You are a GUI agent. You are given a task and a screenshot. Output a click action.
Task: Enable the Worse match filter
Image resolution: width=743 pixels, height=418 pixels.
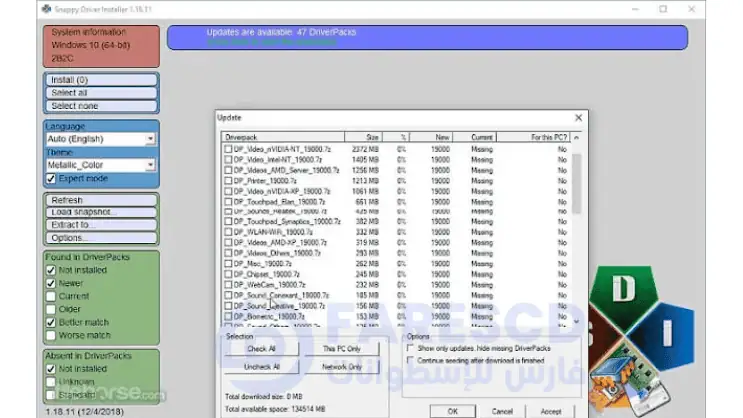point(51,335)
